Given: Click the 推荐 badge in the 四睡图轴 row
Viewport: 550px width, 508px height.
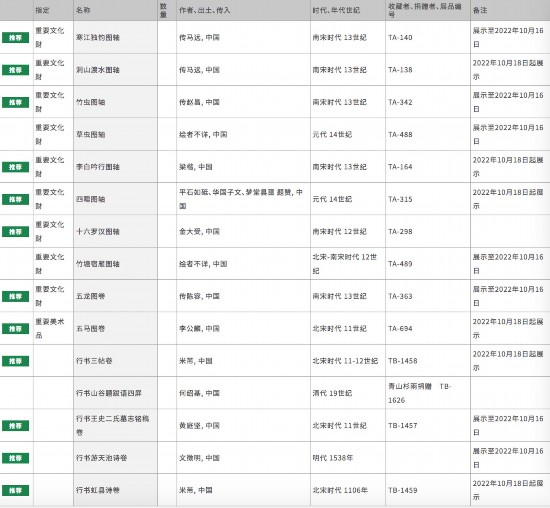Looking at the screenshot, I should pos(15,199).
